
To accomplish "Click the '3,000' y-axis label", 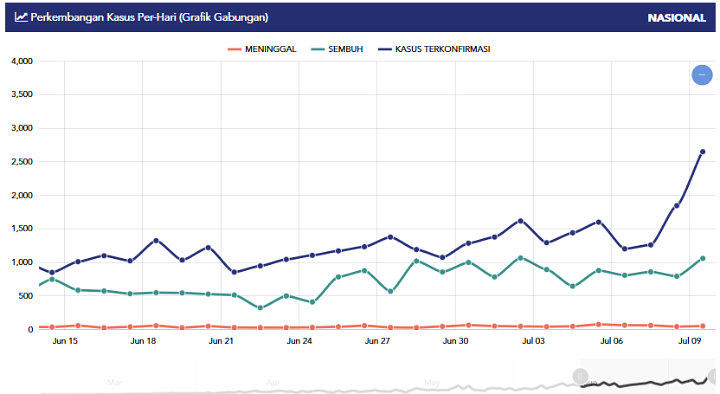I will tap(22, 128).
